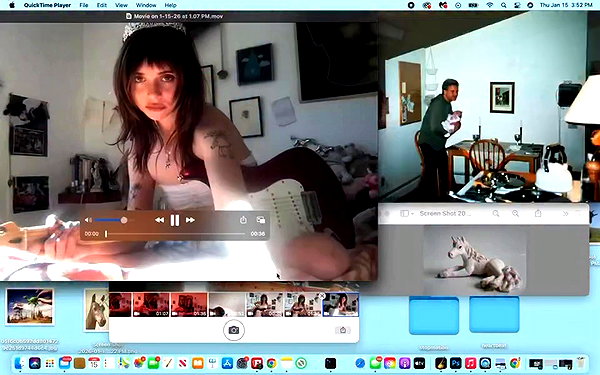Open Photoshop from the Dock
Viewport: 600px width, 375px height.
pos(455,363)
